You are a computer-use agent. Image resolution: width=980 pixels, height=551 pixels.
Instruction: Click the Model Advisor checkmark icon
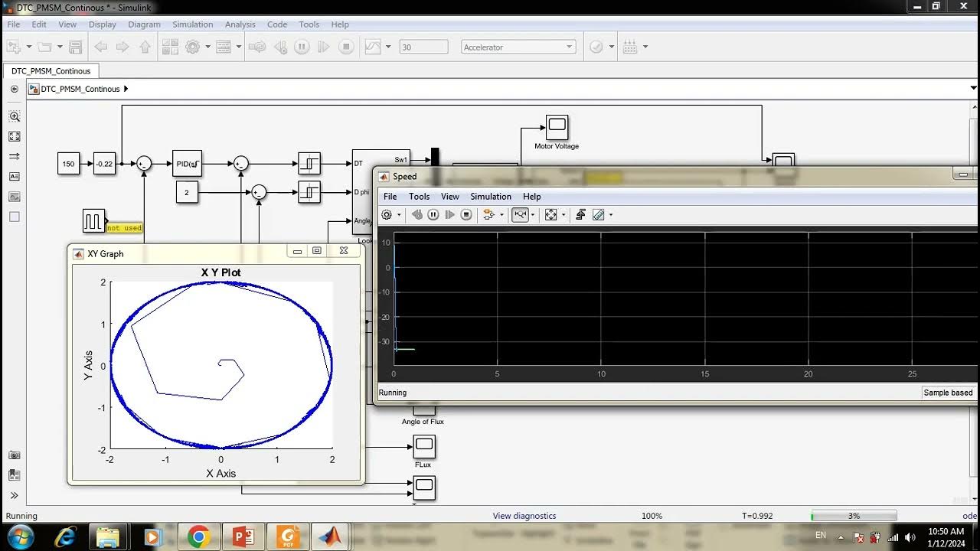(596, 47)
